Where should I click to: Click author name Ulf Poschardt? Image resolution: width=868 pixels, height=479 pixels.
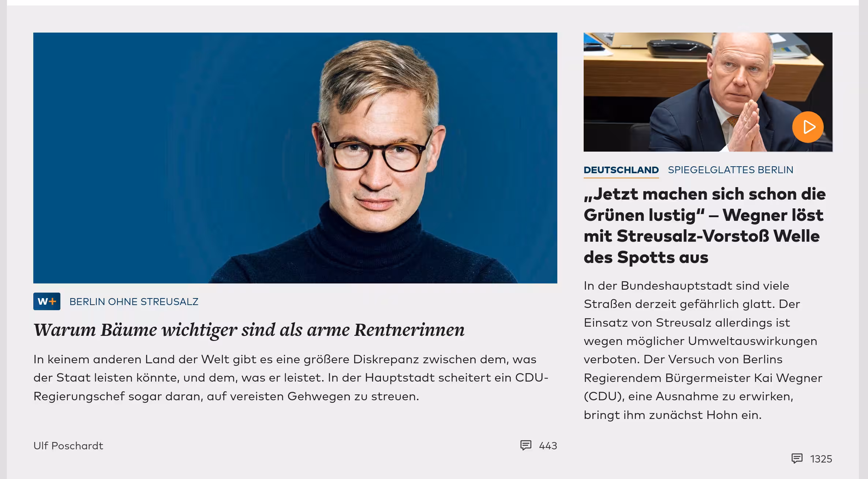[x=68, y=446]
